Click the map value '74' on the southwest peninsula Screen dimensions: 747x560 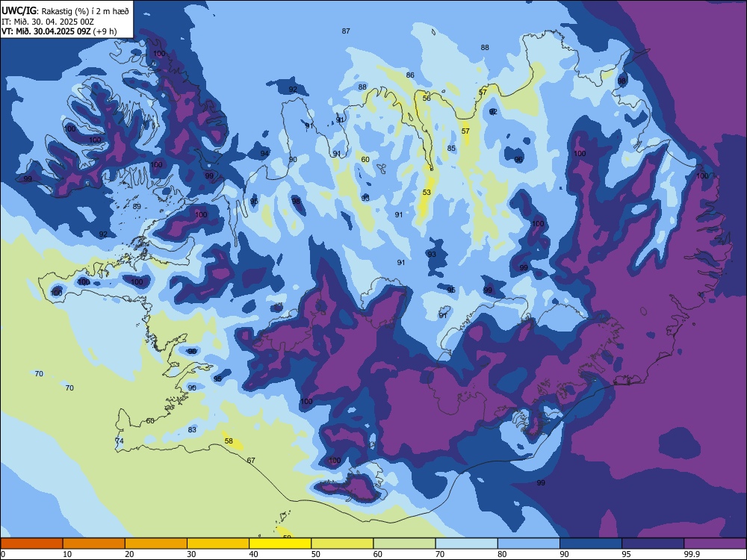(x=119, y=441)
